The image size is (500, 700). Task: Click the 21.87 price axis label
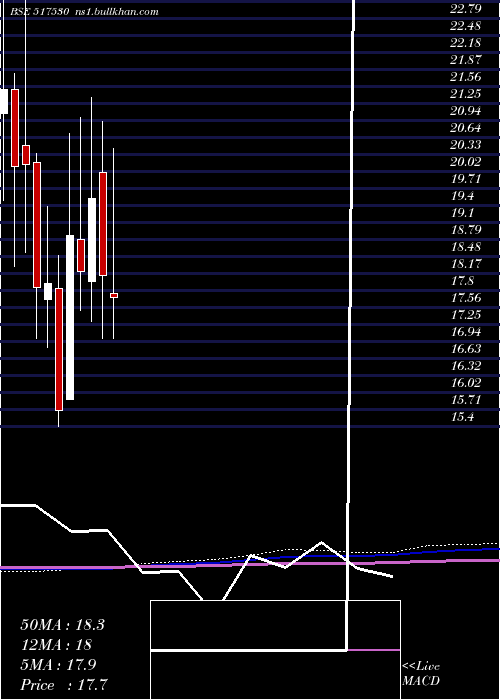[x=465, y=60]
